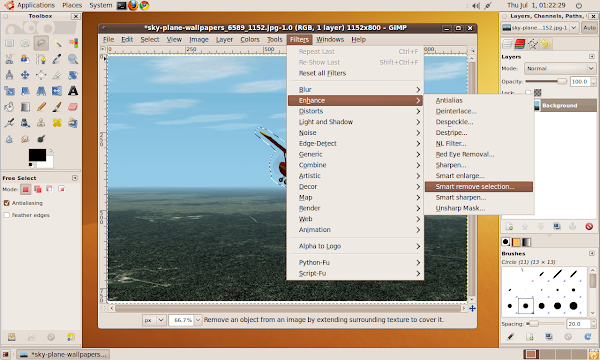Viewport: 600px width, 360px height.
Task: Click Reset all Filters menu entry
Action: click(x=355, y=73)
